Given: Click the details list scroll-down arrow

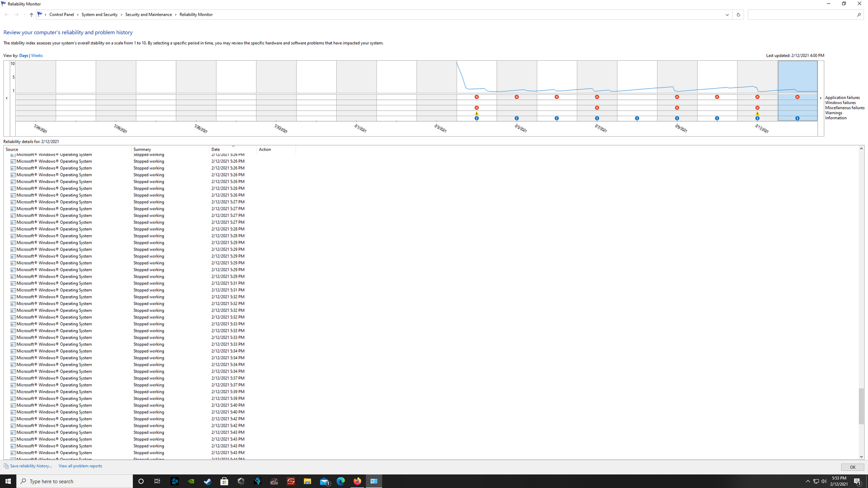Looking at the screenshot, I should [861, 456].
